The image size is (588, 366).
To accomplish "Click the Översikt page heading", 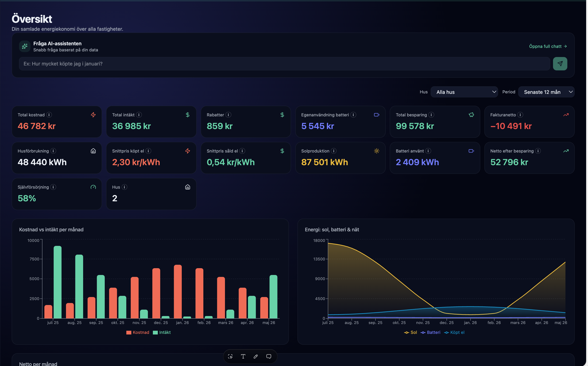I will click(32, 19).
